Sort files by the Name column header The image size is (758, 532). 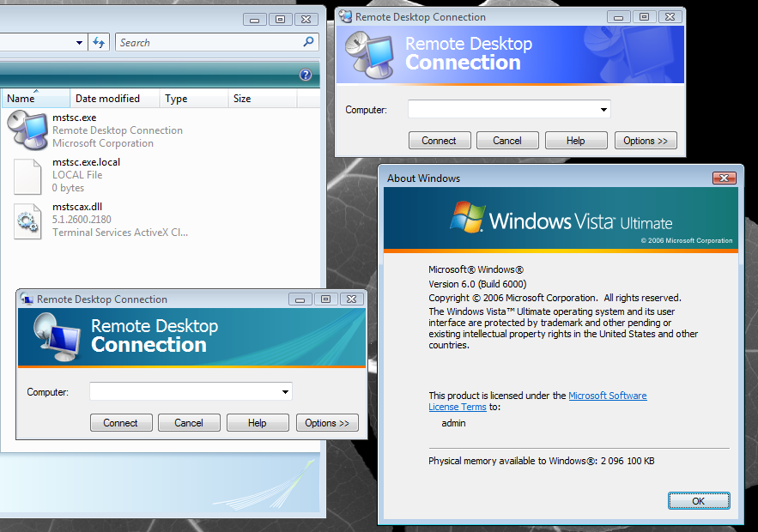click(x=35, y=99)
